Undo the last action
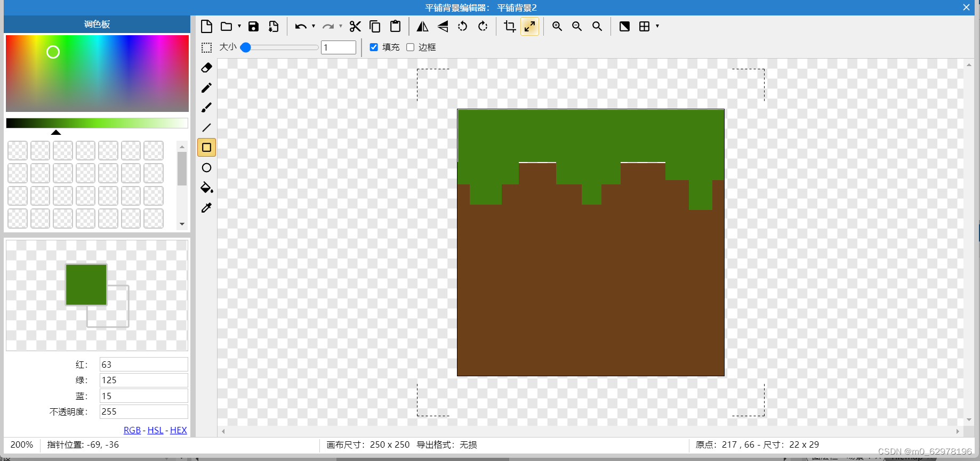Image resolution: width=980 pixels, height=461 pixels. coord(300,26)
